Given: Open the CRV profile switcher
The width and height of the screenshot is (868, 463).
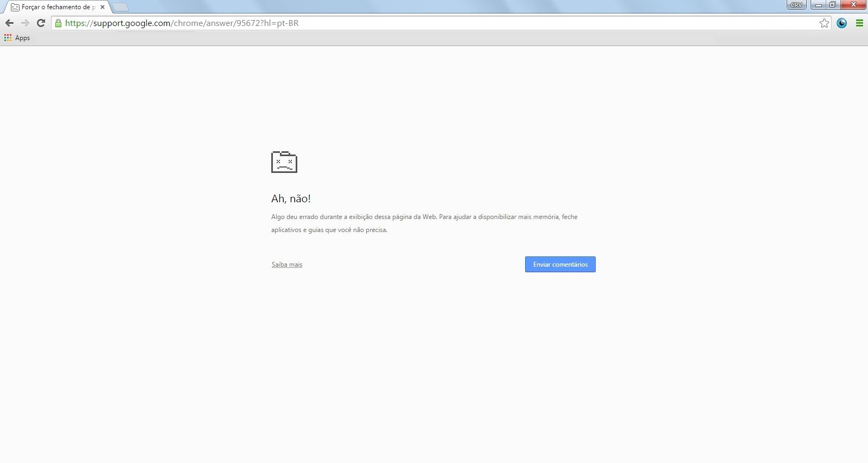Looking at the screenshot, I should [796, 5].
